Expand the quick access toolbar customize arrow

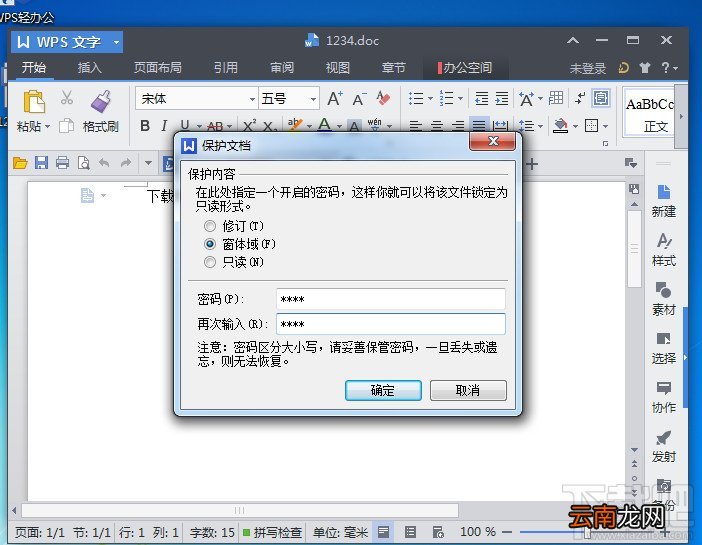[x=148, y=163]
